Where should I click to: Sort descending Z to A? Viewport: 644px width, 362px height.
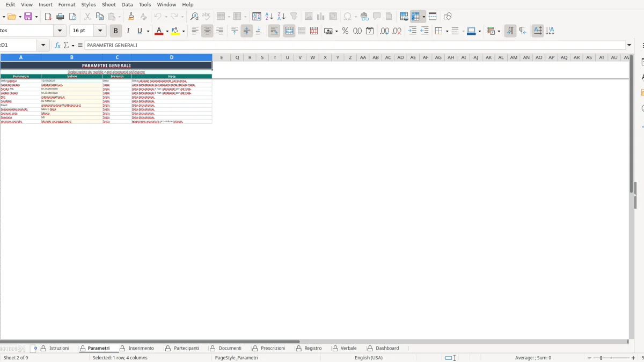[x=281, y=17]
